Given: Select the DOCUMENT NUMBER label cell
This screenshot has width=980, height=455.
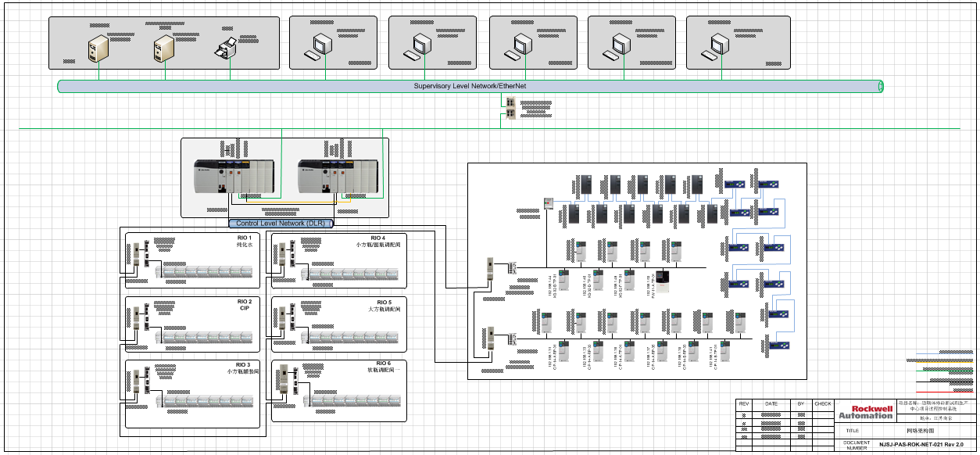Looking at the screenshot, I should click(x=853, y=445).
